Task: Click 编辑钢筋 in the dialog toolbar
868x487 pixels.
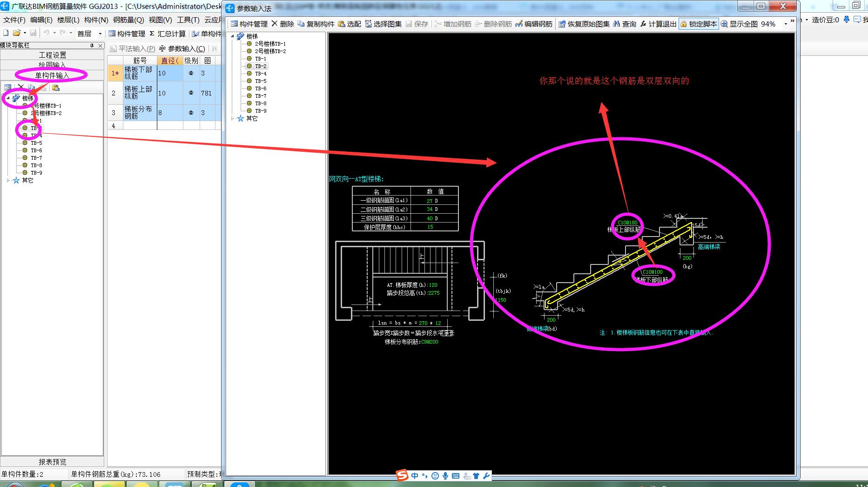Action: point(534,24)
